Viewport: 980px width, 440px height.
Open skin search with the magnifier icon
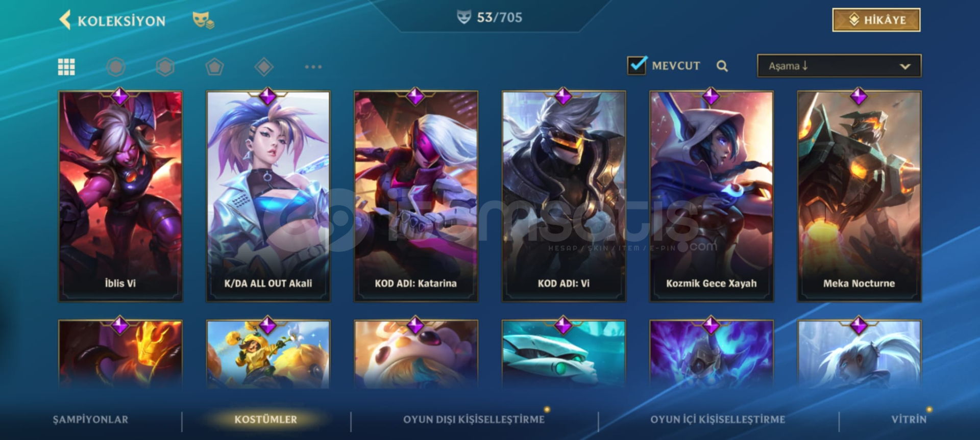(x=722, y=66)
